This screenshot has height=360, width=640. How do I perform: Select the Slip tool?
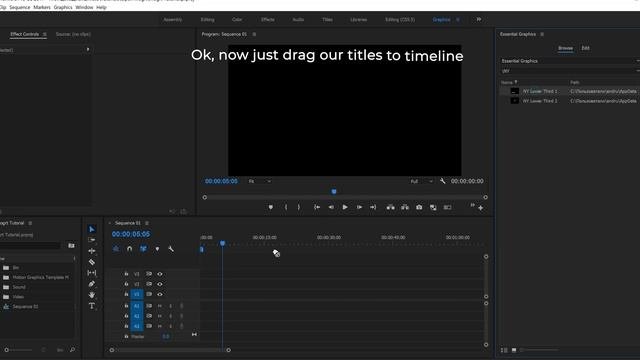click(92, 273)
